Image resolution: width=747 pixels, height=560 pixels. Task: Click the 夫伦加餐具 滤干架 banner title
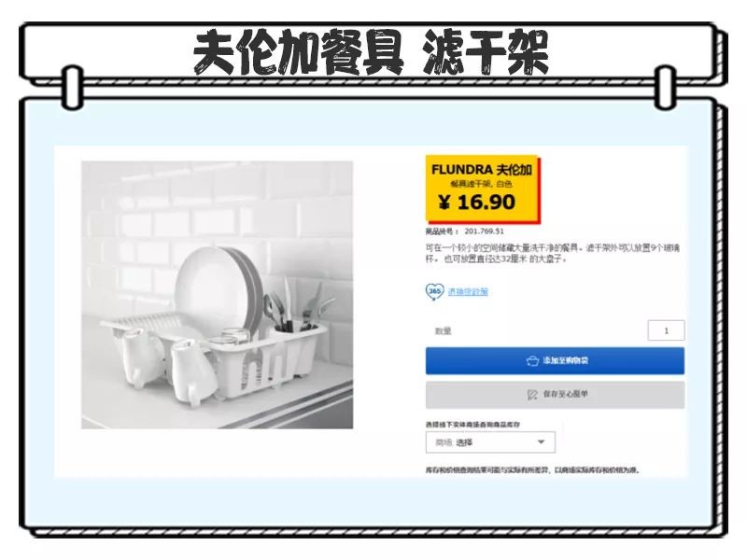pyautogui.click(x=371, y=52)
